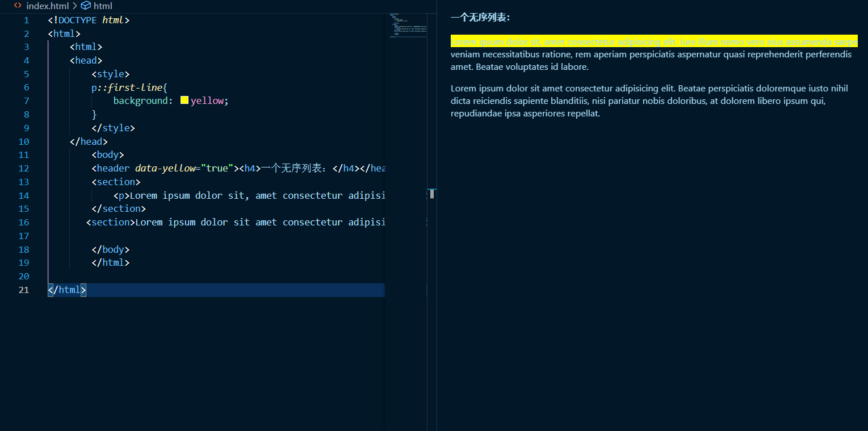Click the </head> closing tag
The height and width of the screenshot is (431, 868).
click(89, 142)
